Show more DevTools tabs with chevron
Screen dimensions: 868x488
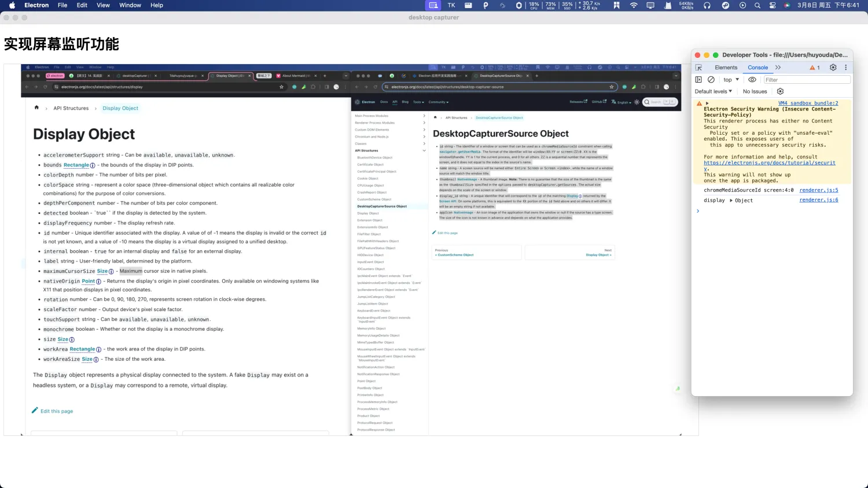point(778,68)
